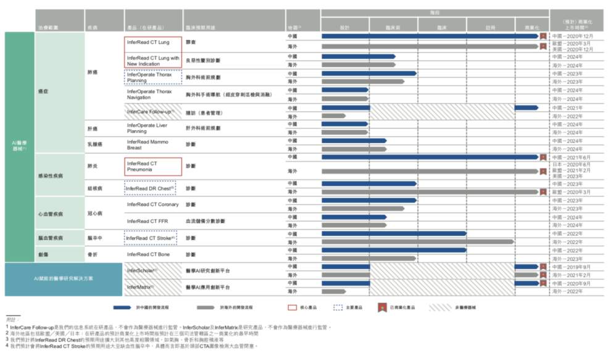Select InferRead CT Pneumonia product box
611x364 pixels.
pyautogui.click(x=153, y=167)
